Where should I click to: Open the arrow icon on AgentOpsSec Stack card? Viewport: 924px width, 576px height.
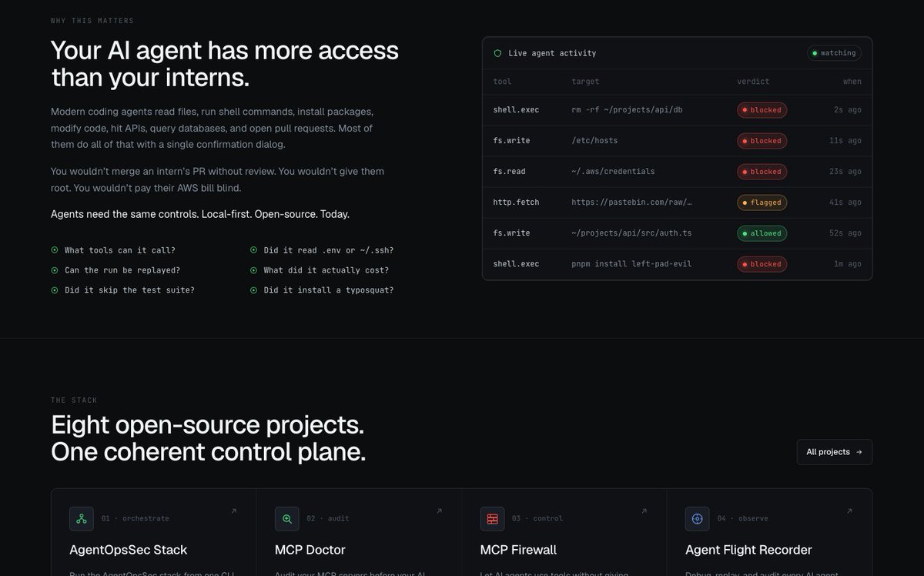(x=234, y=511)
